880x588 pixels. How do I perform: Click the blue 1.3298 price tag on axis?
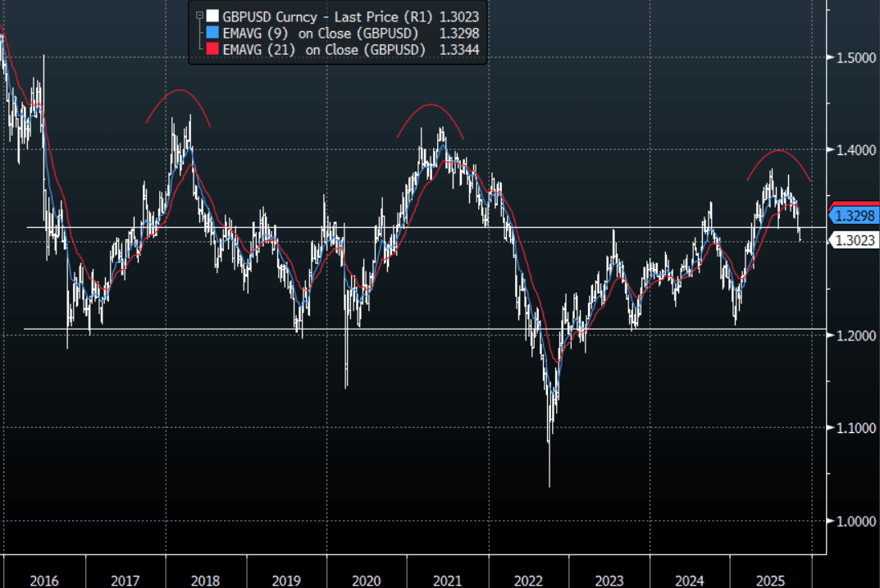pyautogui.click(x=853, y=216)
